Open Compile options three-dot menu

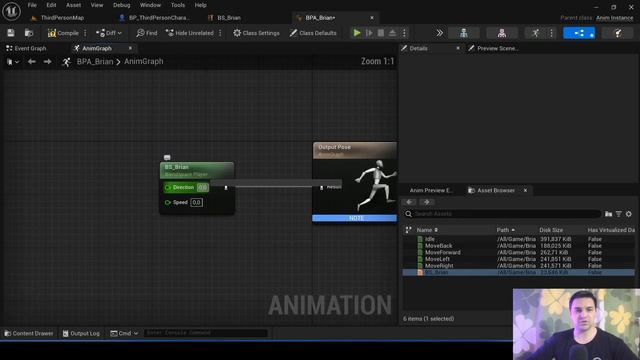(x=85, y=33)
